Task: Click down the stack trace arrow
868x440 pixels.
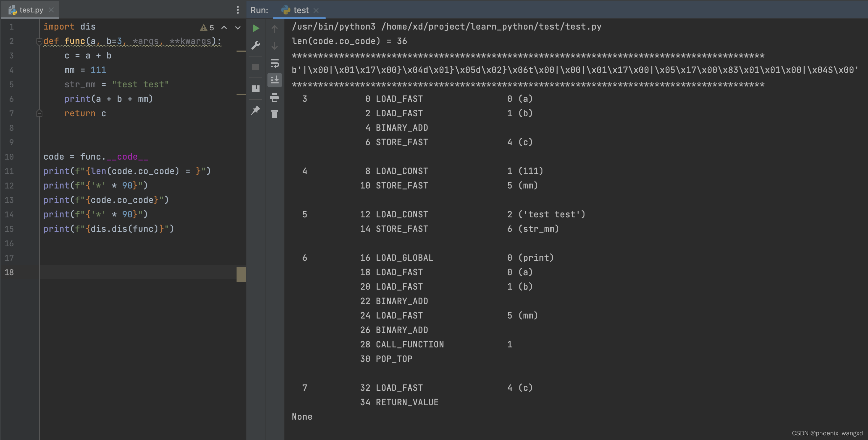Action: pyautogui.click(x=275, y=46)
